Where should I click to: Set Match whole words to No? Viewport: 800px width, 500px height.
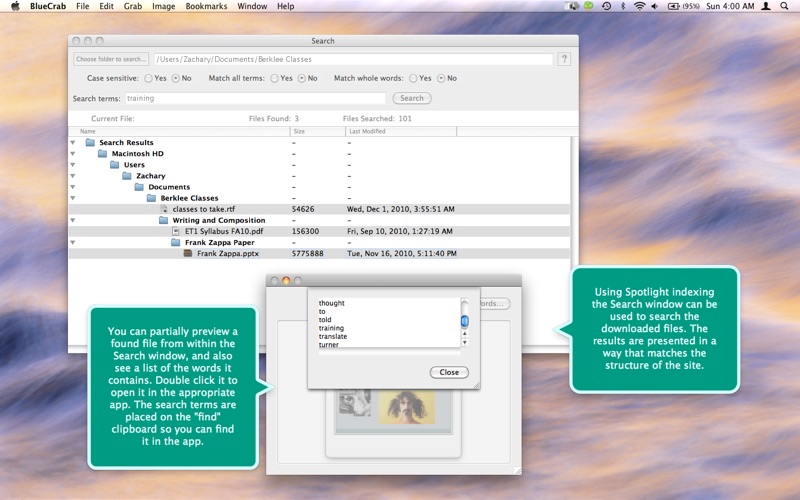click(x=441, y=78)
